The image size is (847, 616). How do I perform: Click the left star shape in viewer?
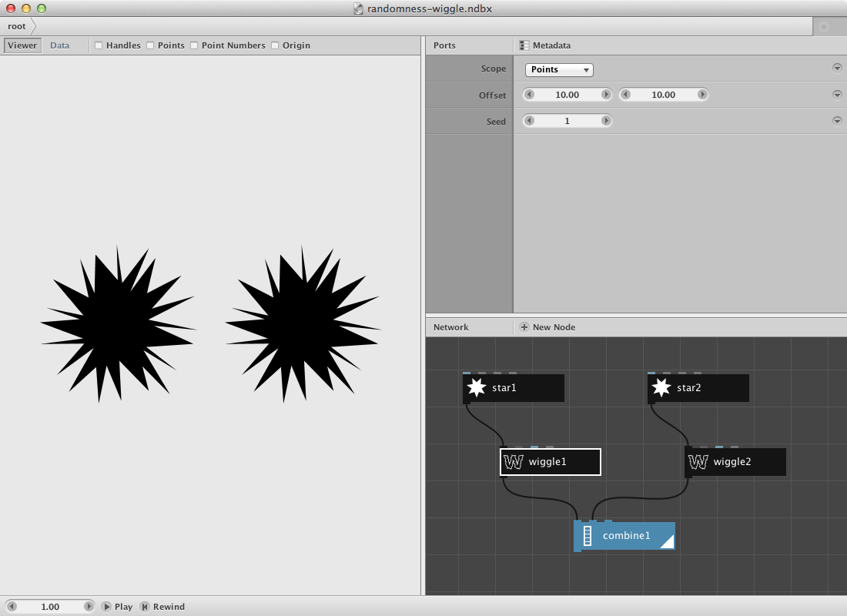(x=118, y=324)
